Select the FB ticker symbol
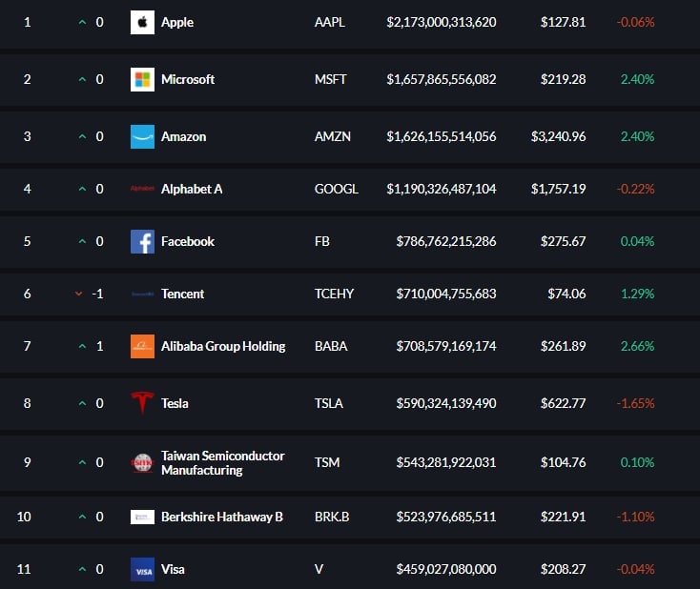The height and width of the screenshot is (589, 700). (x=322, y=241)
